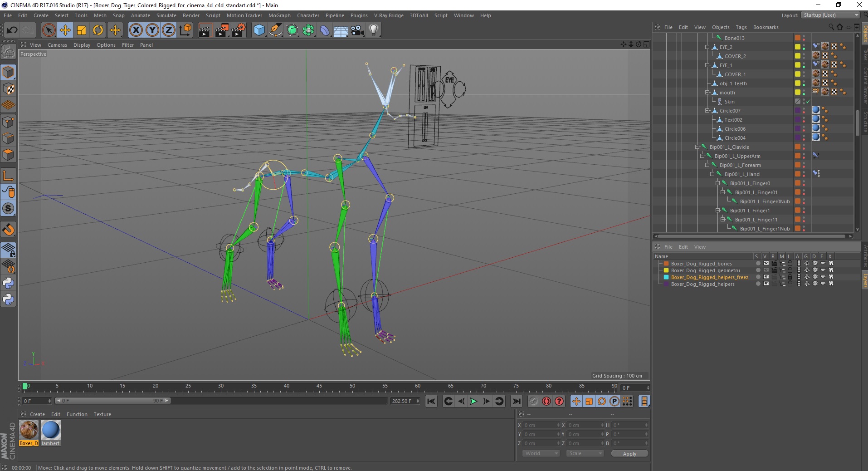
Task: Open the World coordinate dropdown
Action: point(541,453)
